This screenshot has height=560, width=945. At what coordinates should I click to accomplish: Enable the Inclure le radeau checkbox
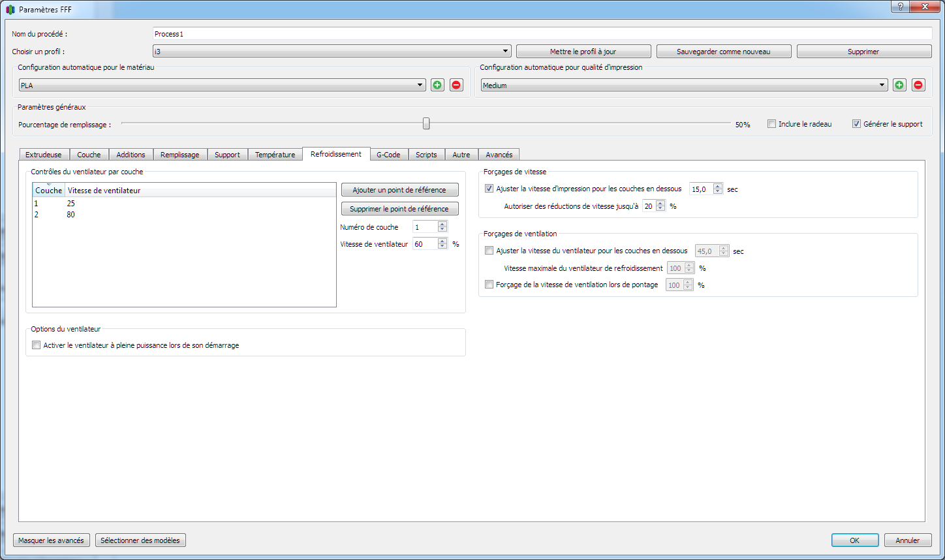(771, 124)
